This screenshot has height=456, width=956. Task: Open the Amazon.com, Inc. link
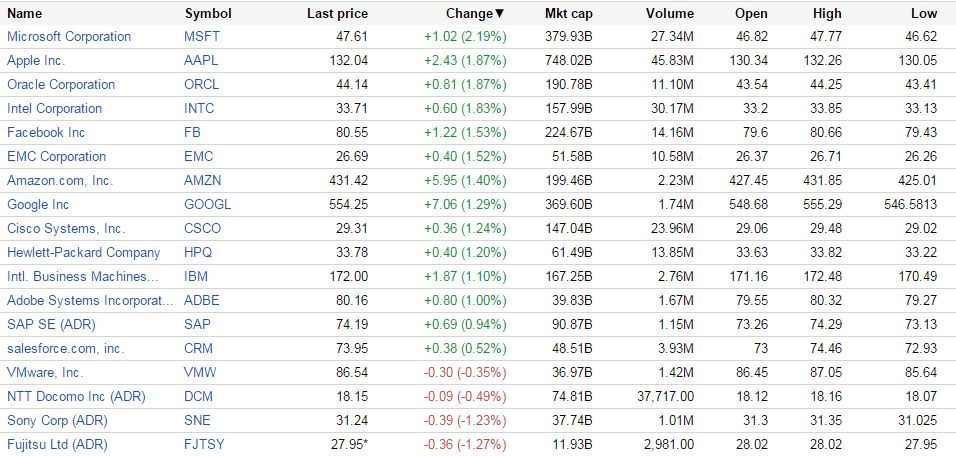point(60,181)
